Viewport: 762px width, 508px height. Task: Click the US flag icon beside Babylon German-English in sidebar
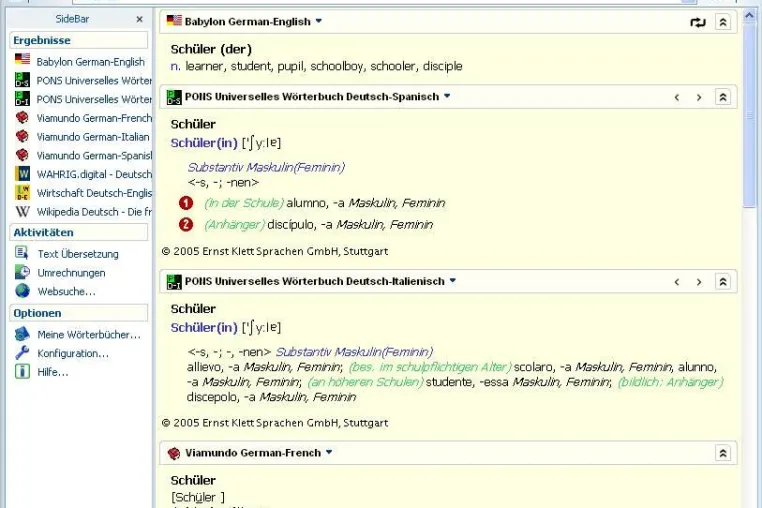[22, 59]
